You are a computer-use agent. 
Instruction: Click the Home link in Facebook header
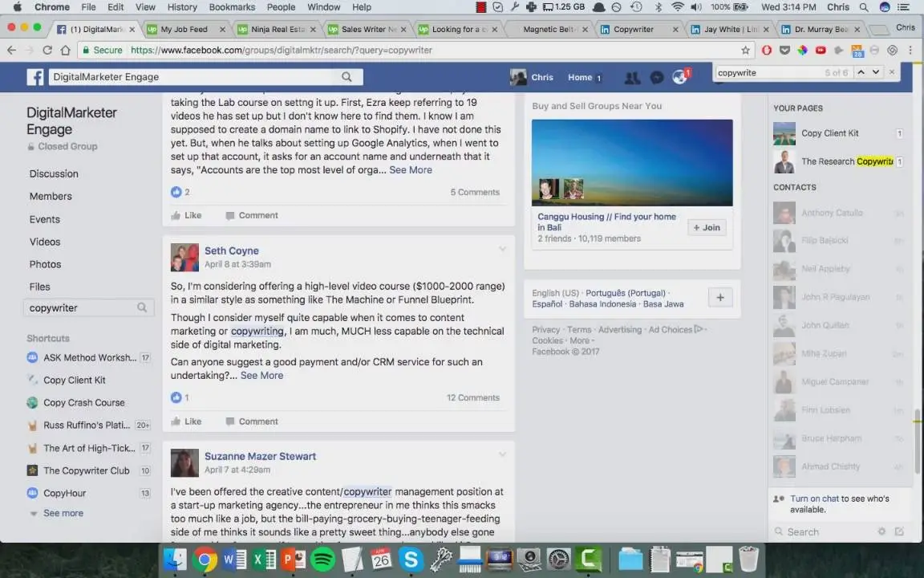[580, 77]
